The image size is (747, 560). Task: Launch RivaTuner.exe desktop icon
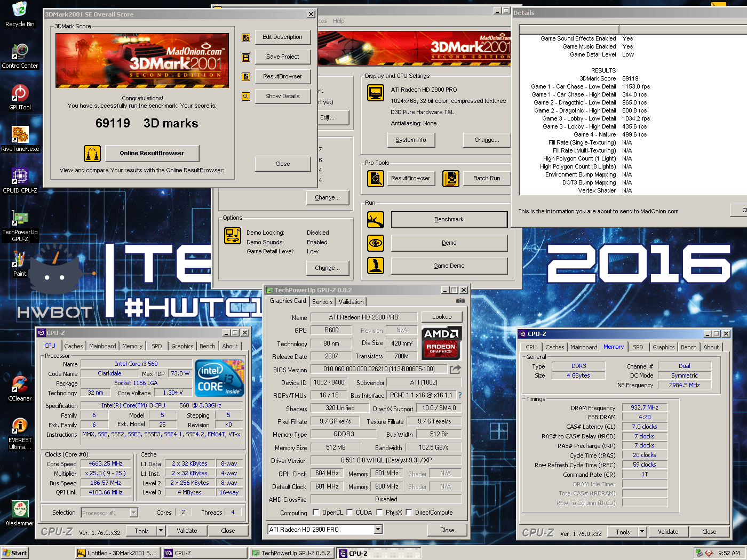(x=20, y=139)
